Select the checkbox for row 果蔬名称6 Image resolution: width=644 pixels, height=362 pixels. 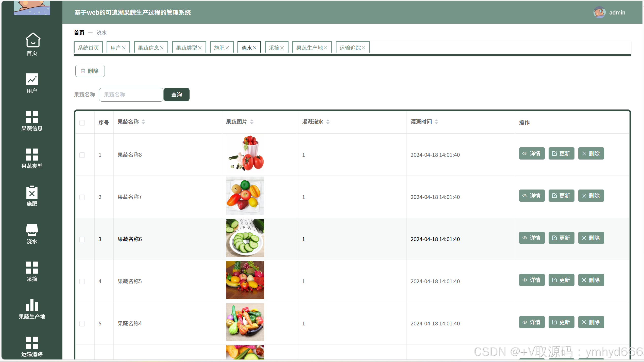[82, 239]
